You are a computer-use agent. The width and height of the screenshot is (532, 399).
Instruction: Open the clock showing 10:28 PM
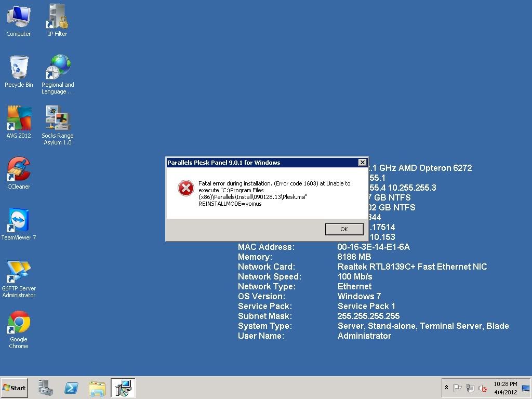[x=505, y=388]
